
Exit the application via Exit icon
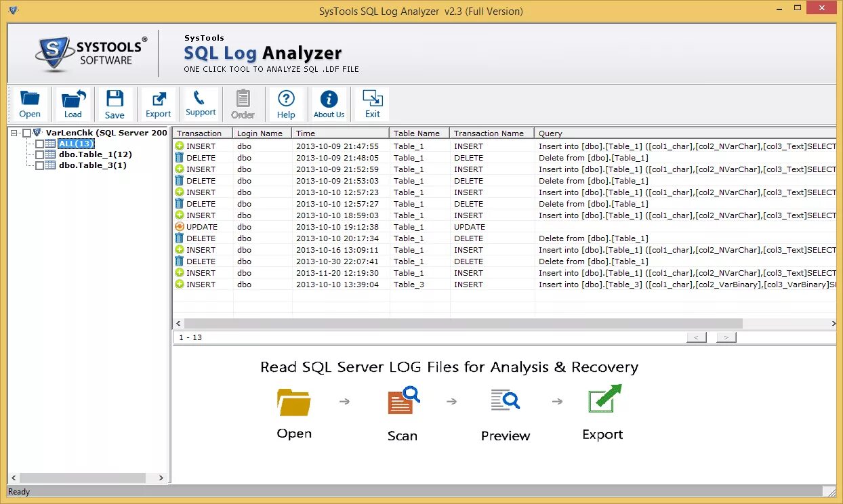point(373,104)
